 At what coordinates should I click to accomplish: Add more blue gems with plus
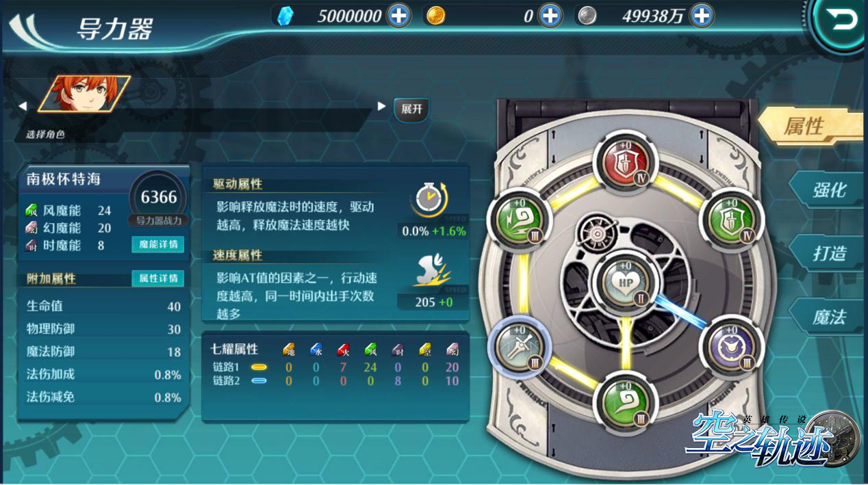point(399,15)
